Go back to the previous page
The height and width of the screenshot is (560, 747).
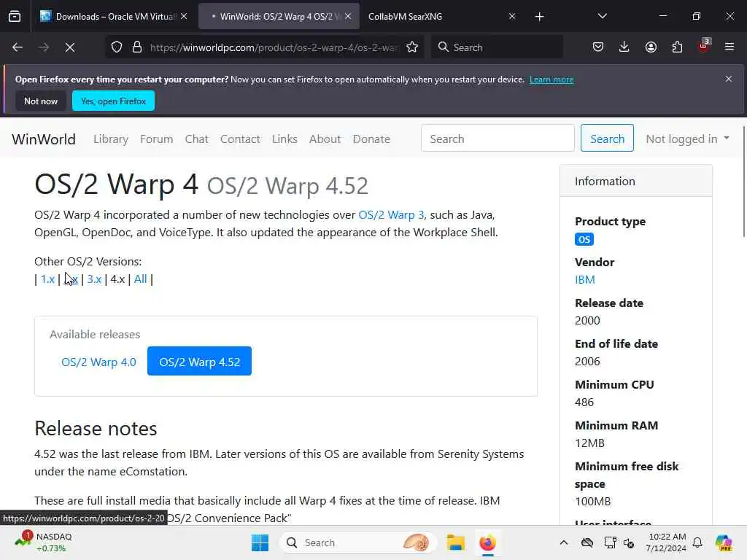tap(18, 47)
